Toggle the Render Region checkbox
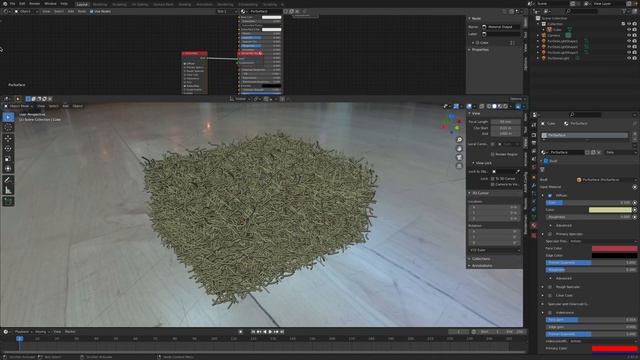The width and height of the screenshot is (640, 360). pos(493,154)
